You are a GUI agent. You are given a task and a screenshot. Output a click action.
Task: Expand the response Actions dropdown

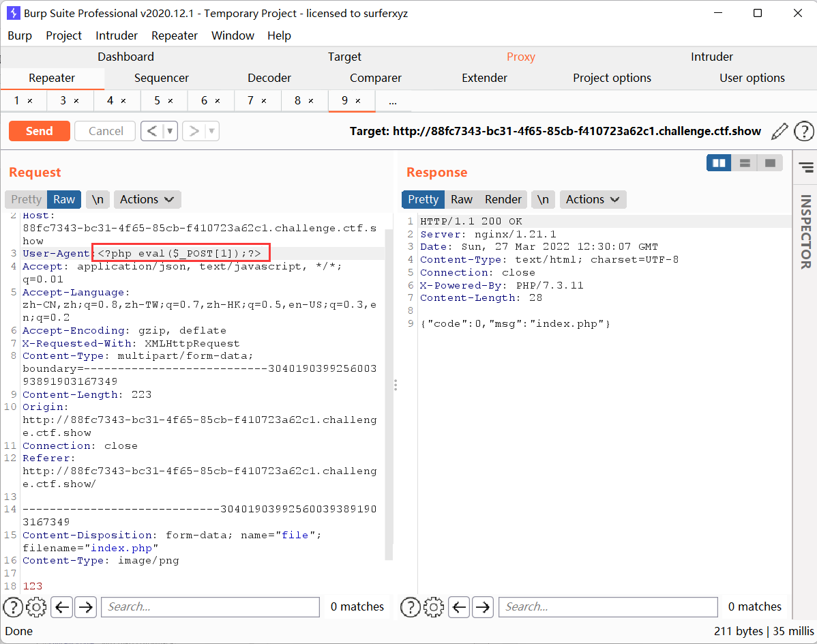coord(593,200)
